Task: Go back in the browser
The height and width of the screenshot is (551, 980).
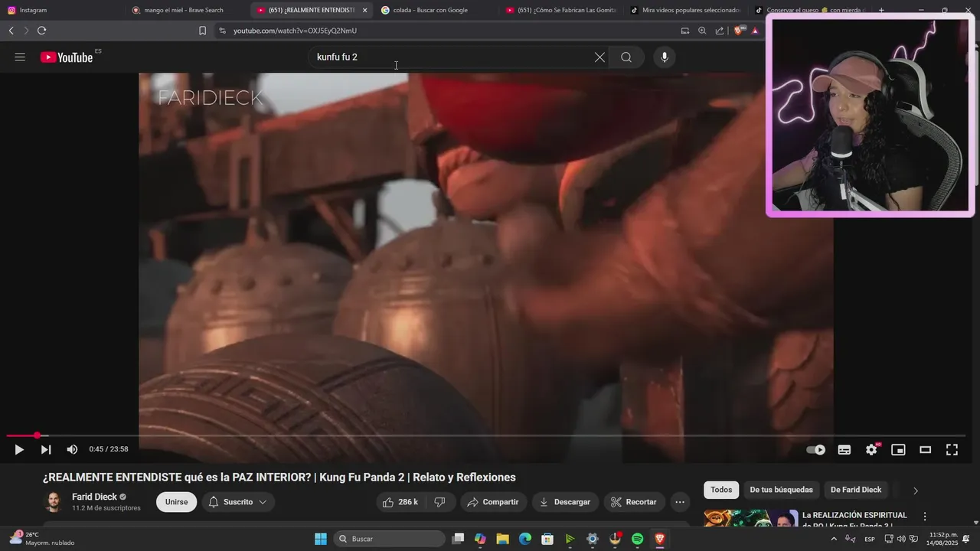Action: (x=11, y=31)
